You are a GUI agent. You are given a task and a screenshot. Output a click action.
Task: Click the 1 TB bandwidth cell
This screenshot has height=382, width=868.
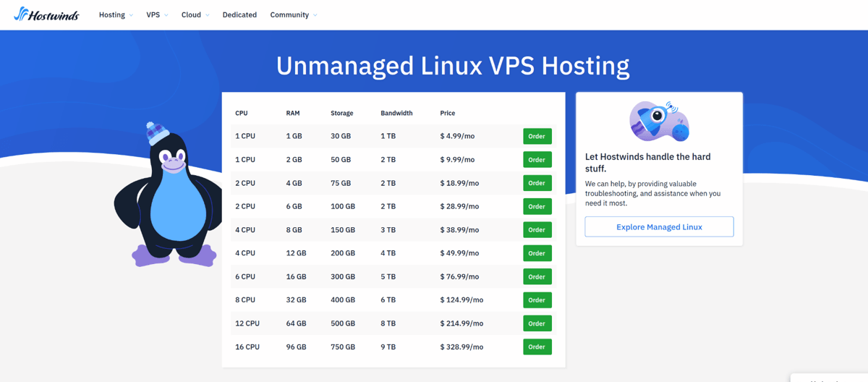click(x=388, y=136)
